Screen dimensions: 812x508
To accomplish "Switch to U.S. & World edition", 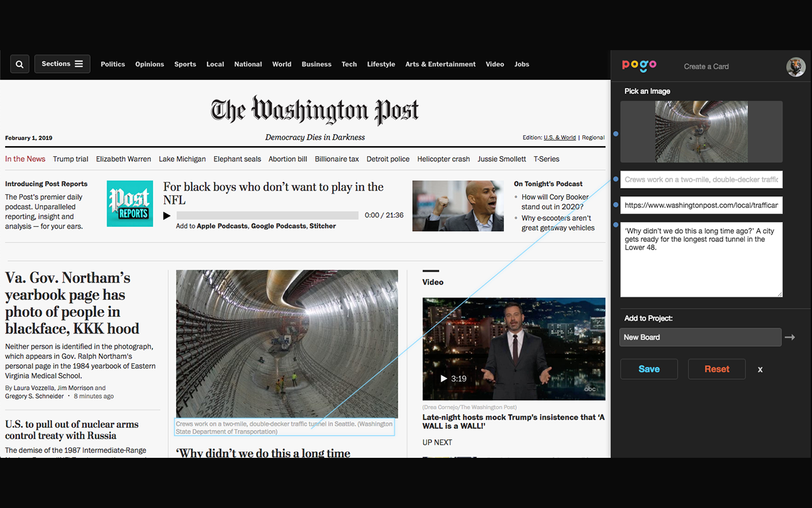I will [x=560, y=137].
